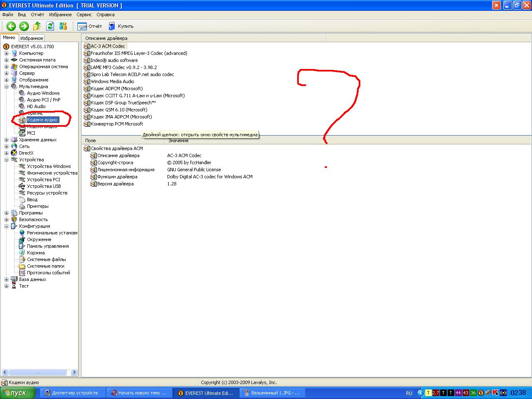Select Конвертор PCM Microsoft row
The height and width of the screenshot is (399, 532).
pyautogui.click(x=117, y=124)
